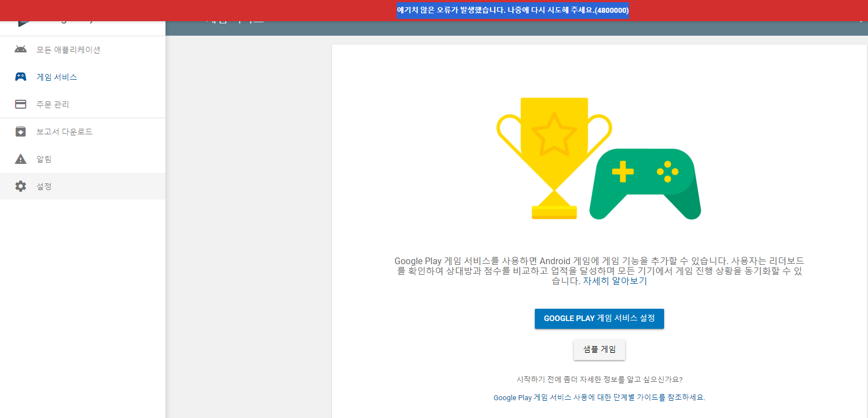Click the download box icon beside 보고서 다운로드
Screen dimensions: 868x418
click(21, 132)
